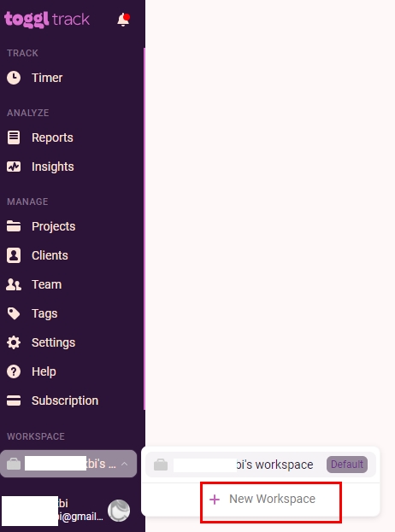Open Subscription page
The width and height of the screenshot is (395, 532).
coord(65,400)
